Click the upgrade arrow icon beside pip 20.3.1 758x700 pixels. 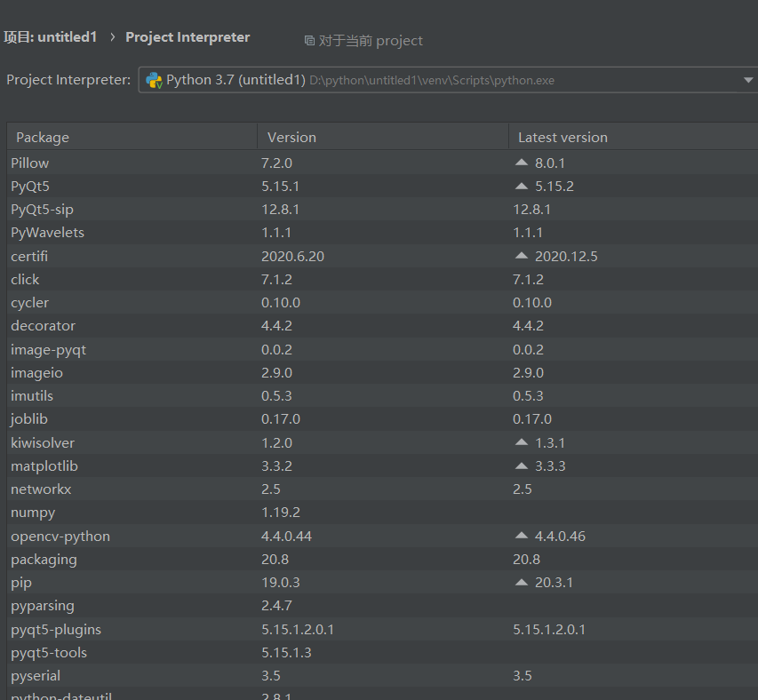pos(521,583)
